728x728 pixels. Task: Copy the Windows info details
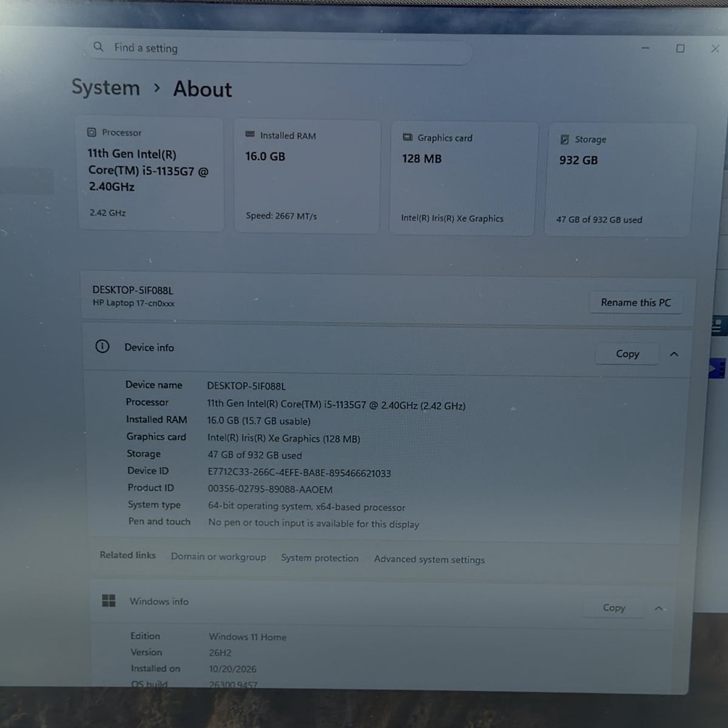click(614, 607)
